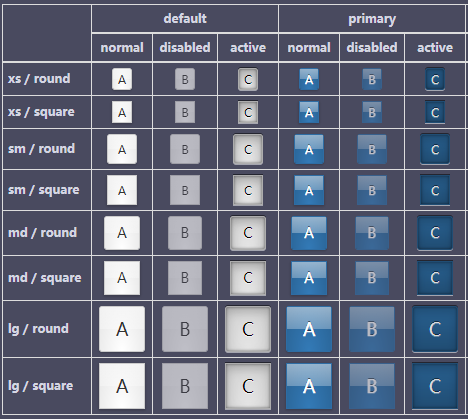
Task: Click primary disabled B button in lg / round row
Action: coord(372,329)
